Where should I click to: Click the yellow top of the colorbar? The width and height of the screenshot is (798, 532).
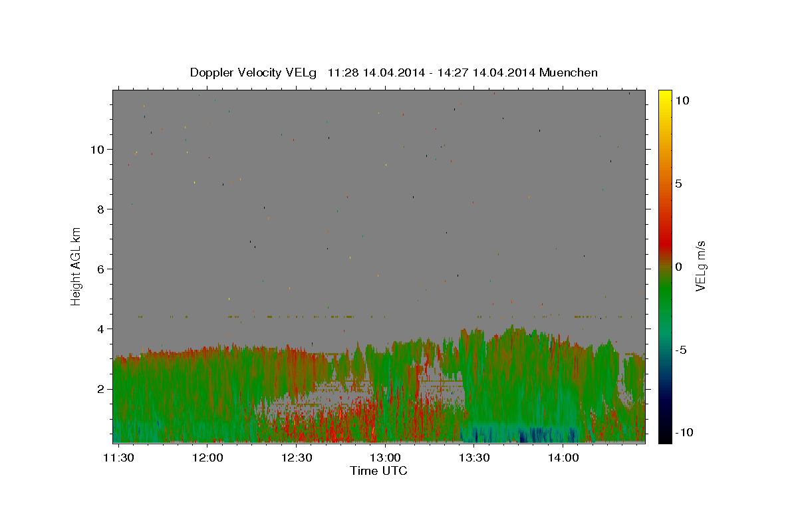[x=665, y=96]
